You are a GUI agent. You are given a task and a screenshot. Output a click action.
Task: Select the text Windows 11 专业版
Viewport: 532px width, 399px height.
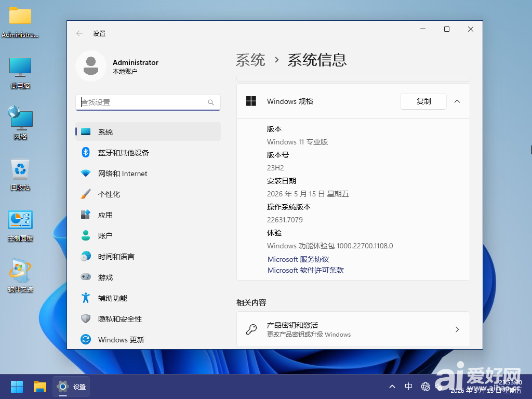[297, 142]
